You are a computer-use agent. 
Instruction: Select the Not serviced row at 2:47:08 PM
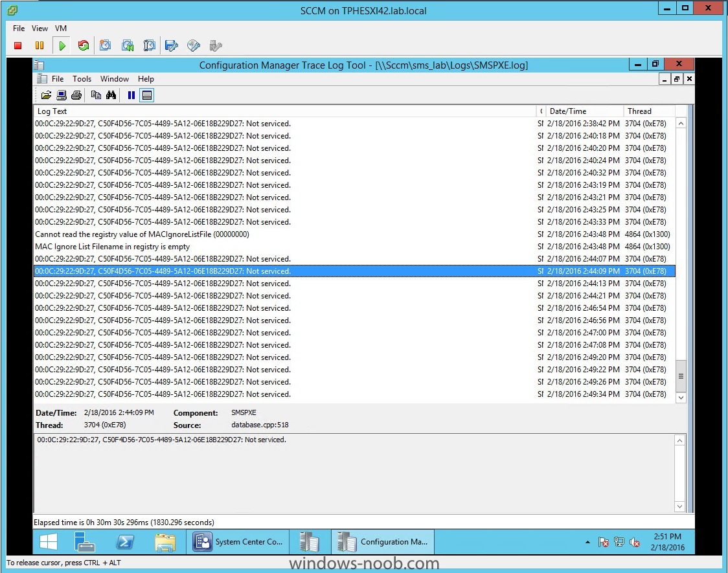[355, 345]
